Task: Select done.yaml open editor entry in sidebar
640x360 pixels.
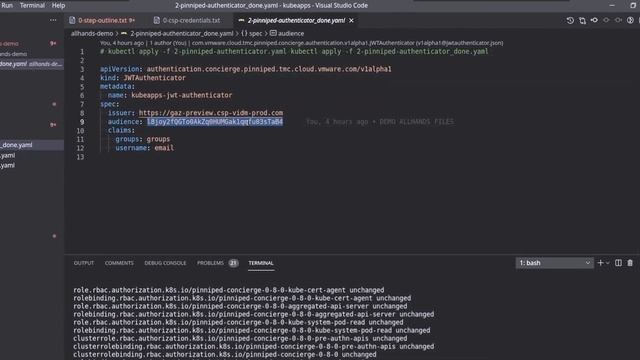Action: click(x=32, y=64)
